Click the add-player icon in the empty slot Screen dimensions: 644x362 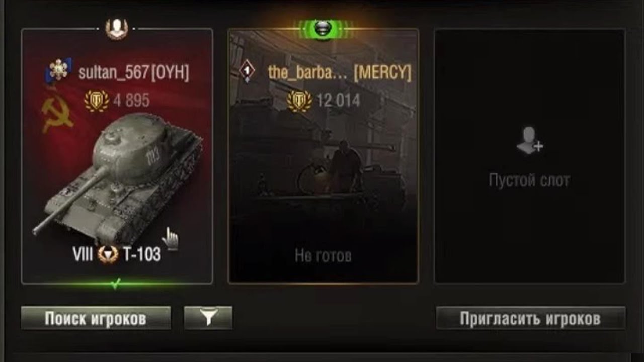pyautogui.click(x=530, y=140)
